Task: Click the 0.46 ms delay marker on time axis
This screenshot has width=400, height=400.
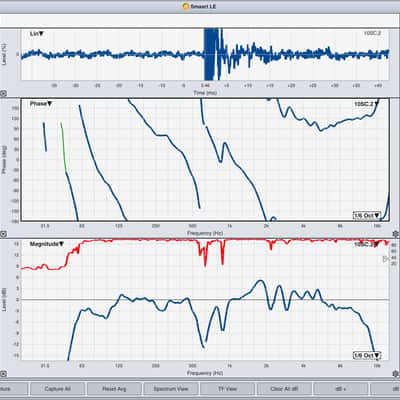Action: (205, 86)
